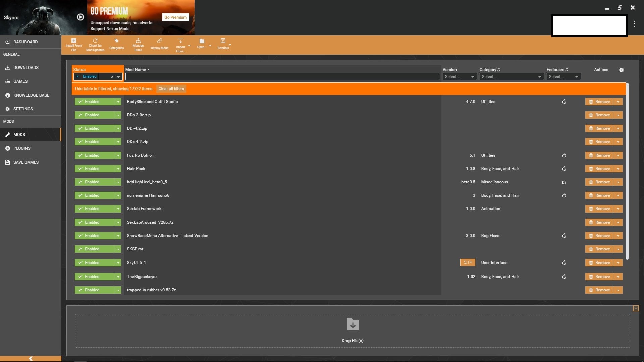The image size is (644, 362).
Task: Disable the SkyUI_5_1 mod
Action: click(95, 263)
